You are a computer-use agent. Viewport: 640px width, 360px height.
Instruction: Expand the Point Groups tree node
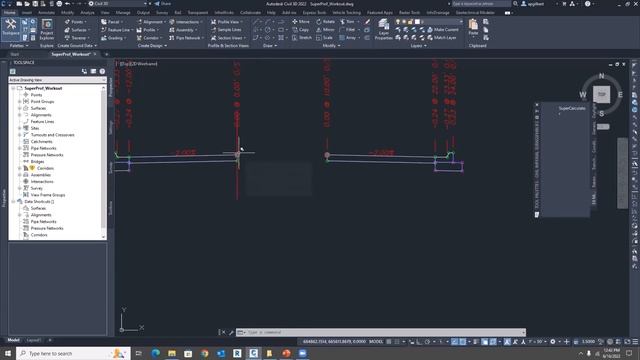pos(20,101)
